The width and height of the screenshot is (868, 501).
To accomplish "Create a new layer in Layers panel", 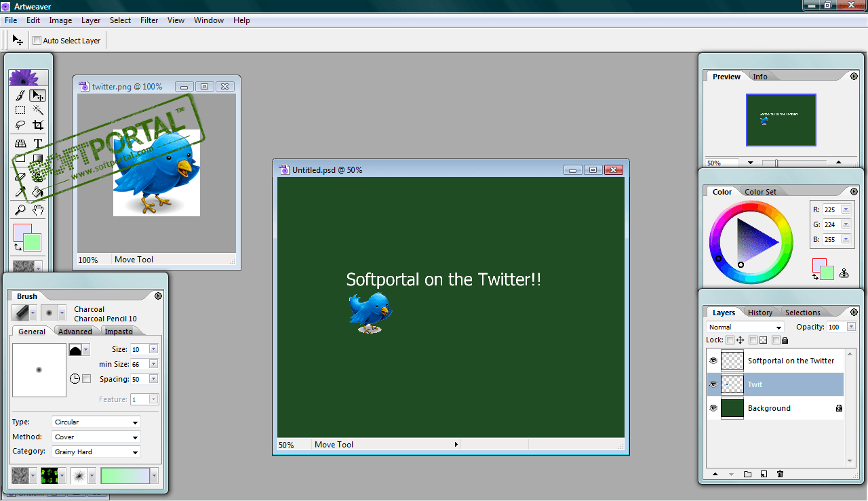I will click(x=764, y=474).
